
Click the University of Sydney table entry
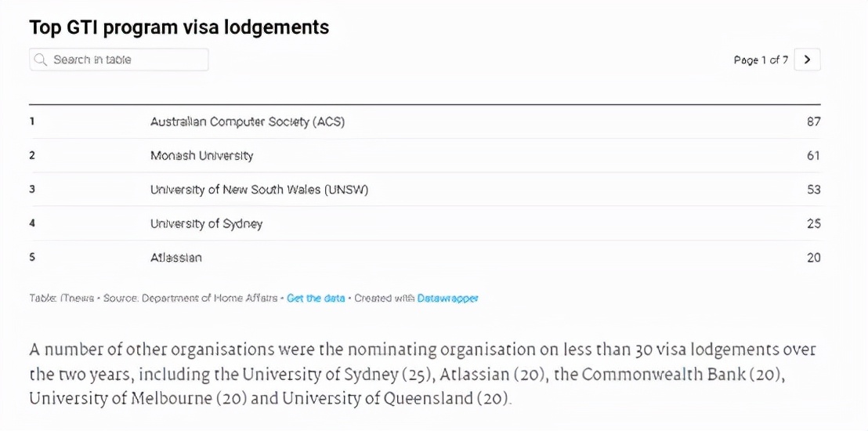[x=207, y=224]
